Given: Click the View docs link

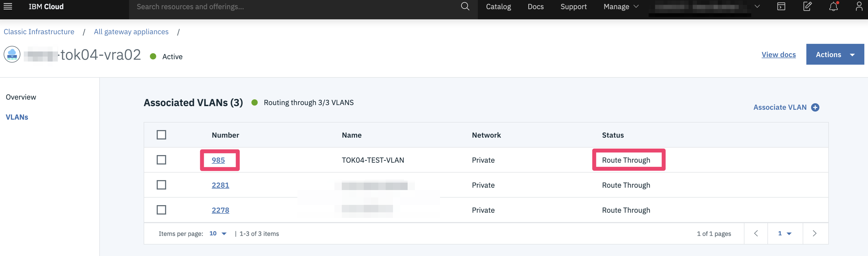Looking at the screenshot, I should point(778,54).
